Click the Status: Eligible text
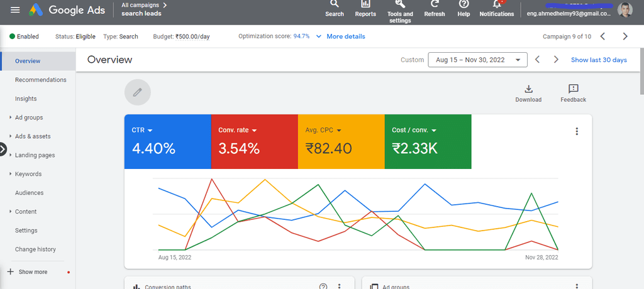644x289 pixels. click(75, 36)
